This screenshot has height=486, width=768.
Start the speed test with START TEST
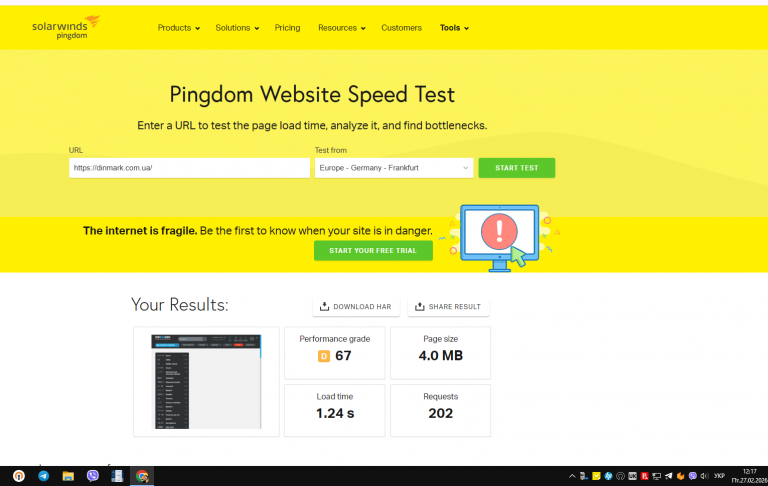coord(517,168)
